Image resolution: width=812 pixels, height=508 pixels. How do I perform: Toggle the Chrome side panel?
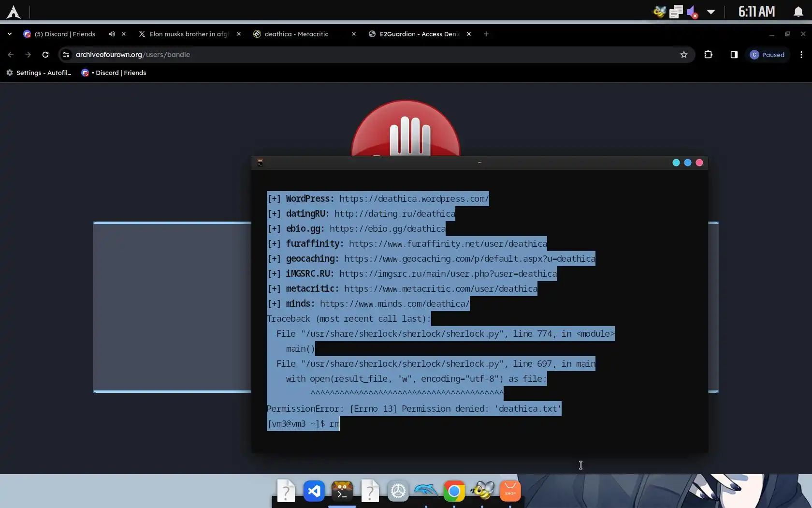click(734, 55)
